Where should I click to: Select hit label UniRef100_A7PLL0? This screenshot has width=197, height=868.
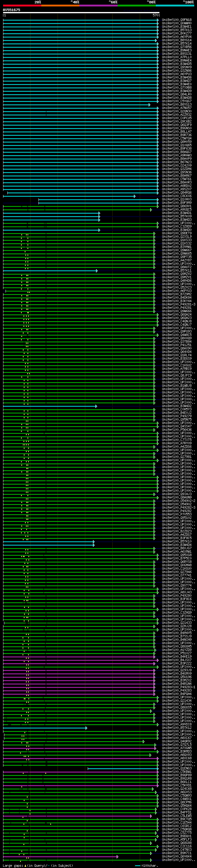[x=176, y=57]
